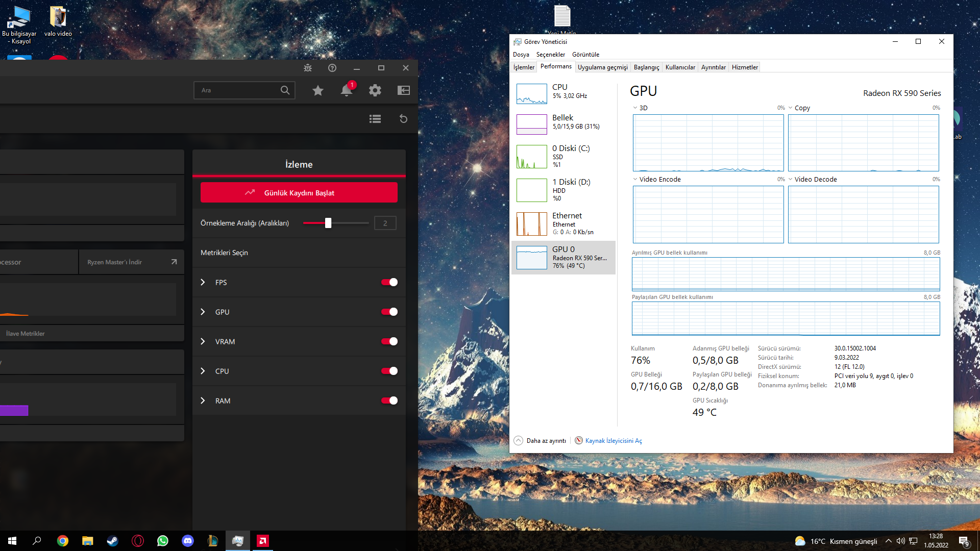Screen dimensions: 980x551
Task: Turn off the VRAM metric toggle
Action: [x=389, y=341]
